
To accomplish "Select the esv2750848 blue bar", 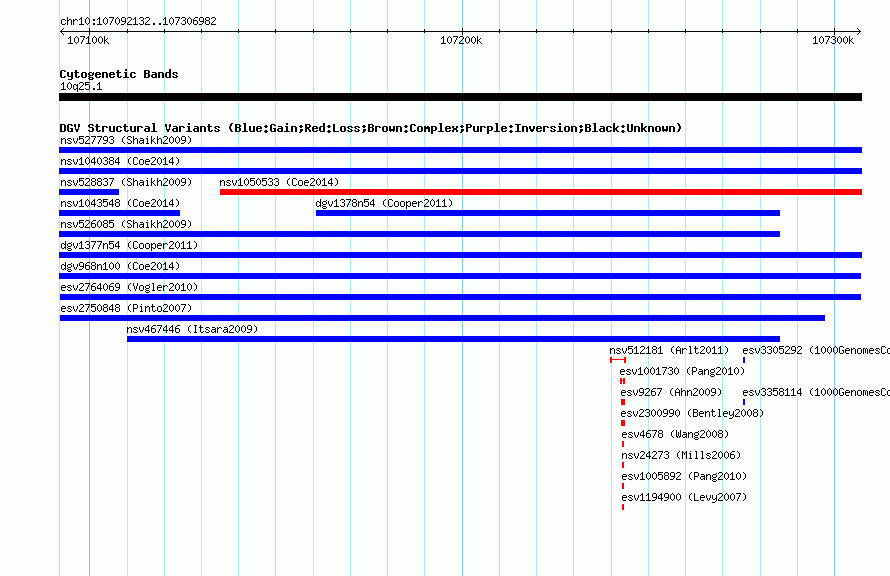I will (x=442, y=318).
